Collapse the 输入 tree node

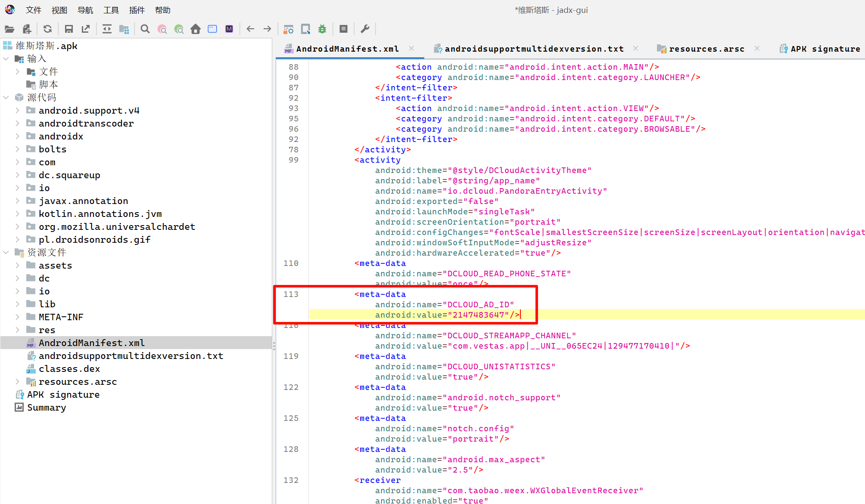coord(6,59)
